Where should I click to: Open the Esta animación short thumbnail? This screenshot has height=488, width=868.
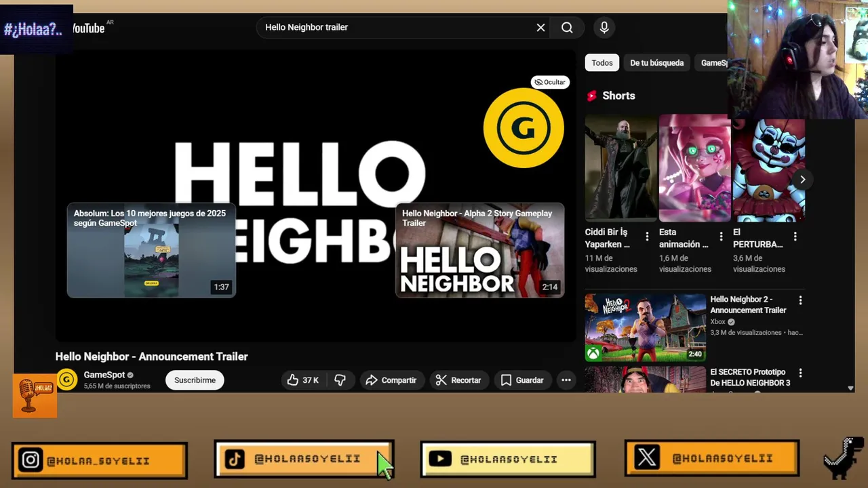pos(695,169)
